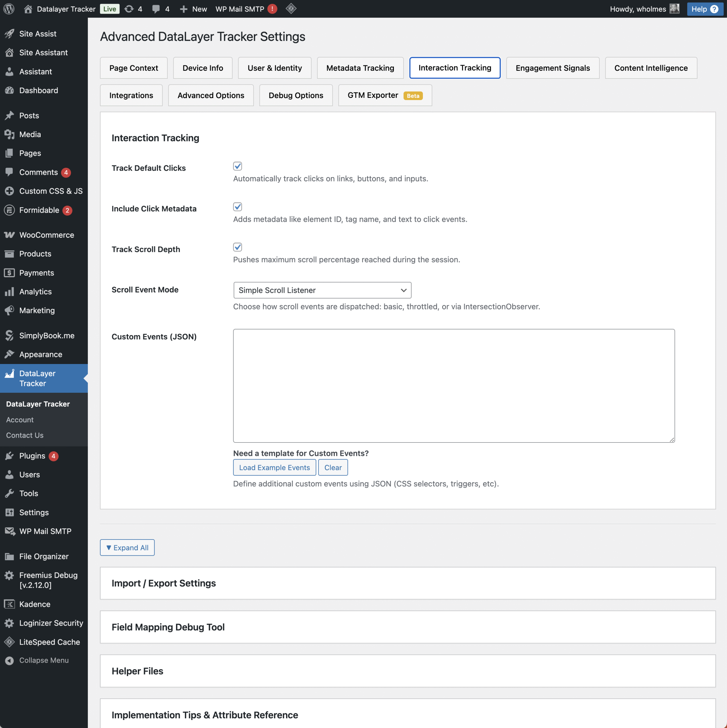Click the Analytics bar chart icon

coord(9,291)
